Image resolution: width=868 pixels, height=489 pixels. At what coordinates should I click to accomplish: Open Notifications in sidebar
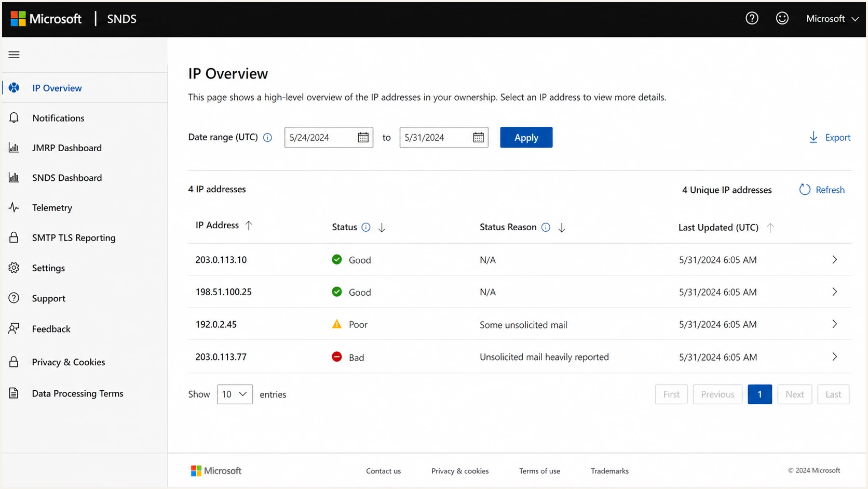click(85, 118)
